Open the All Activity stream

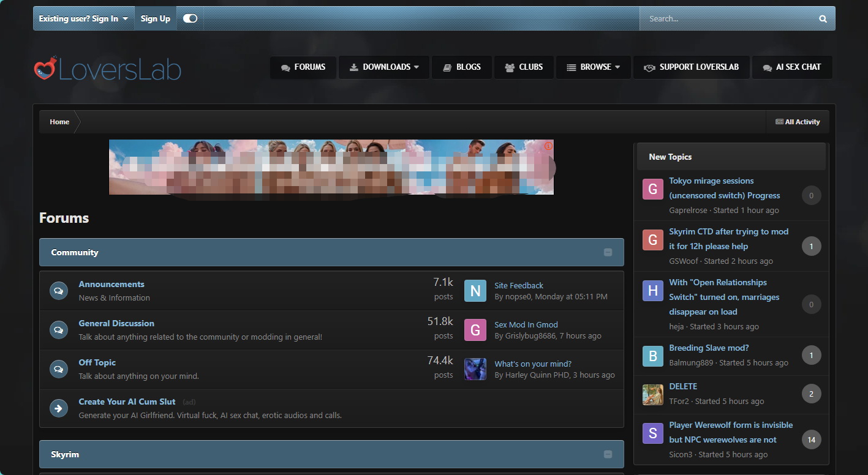click(798, 122)
